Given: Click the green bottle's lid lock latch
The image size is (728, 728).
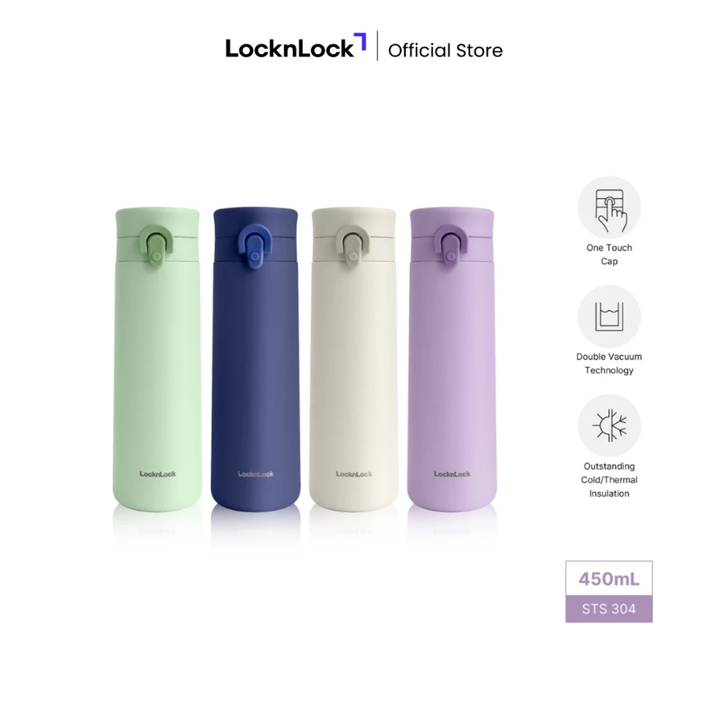Looking at the screenshot, I should [x=157, y=245].
